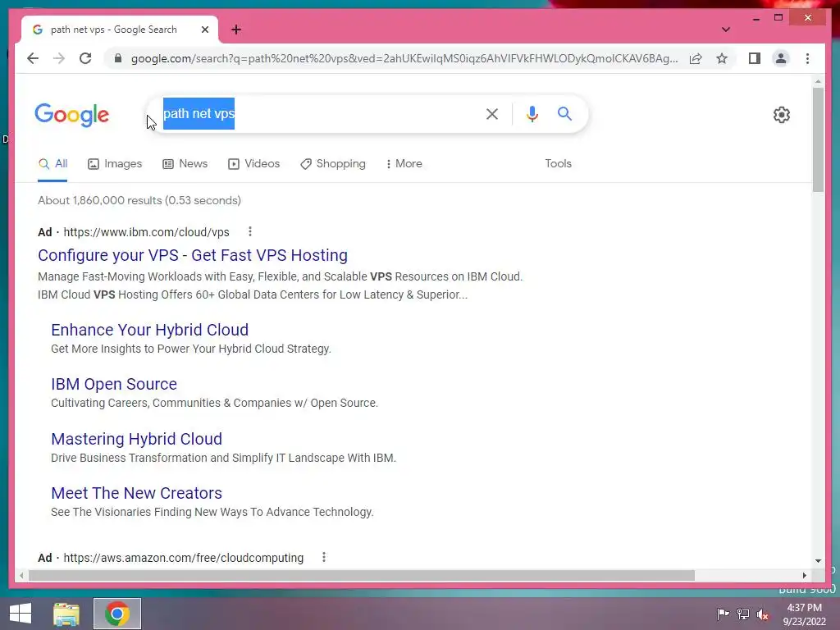Open Chrome side panel
This screenshot has height=630, width=840.
[x=755, y=58]
